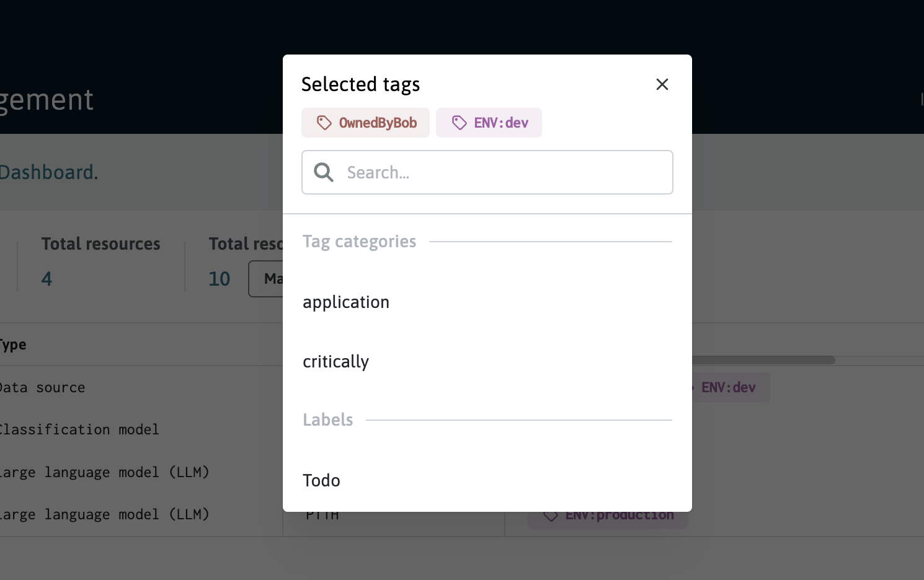Collapse the 'Tag categories' section

[359, 242]
